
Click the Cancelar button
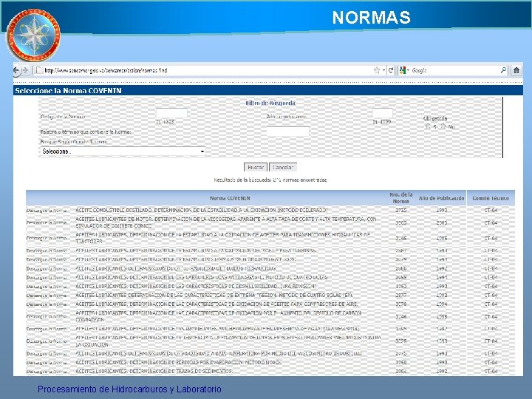pyautogui.click(x=283, y=167)
